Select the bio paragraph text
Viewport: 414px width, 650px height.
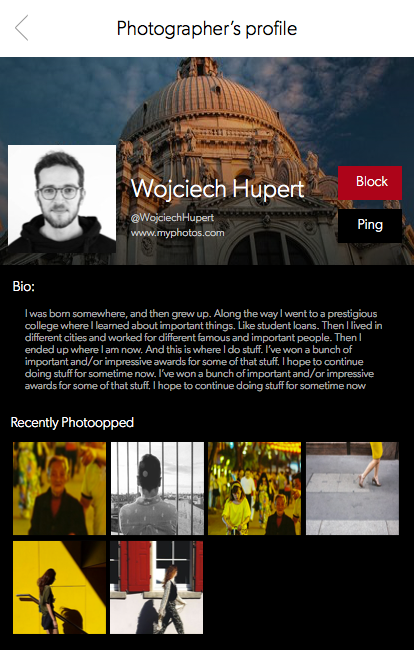coord(203,349)
